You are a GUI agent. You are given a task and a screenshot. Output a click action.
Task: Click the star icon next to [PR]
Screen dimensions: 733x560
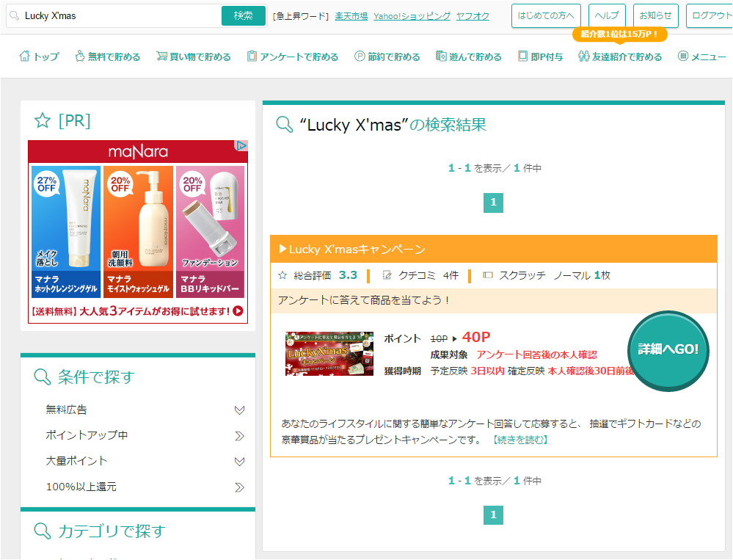click(x=43, y=120)
